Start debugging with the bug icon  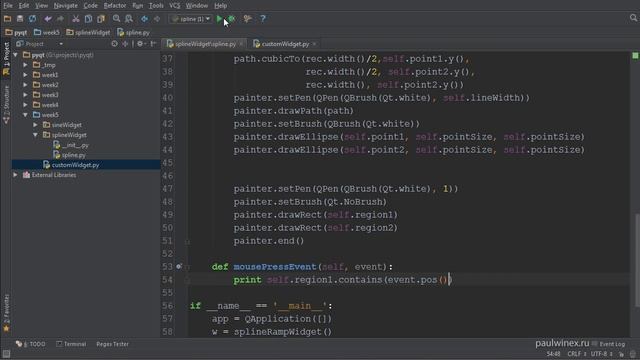[232, 19]
